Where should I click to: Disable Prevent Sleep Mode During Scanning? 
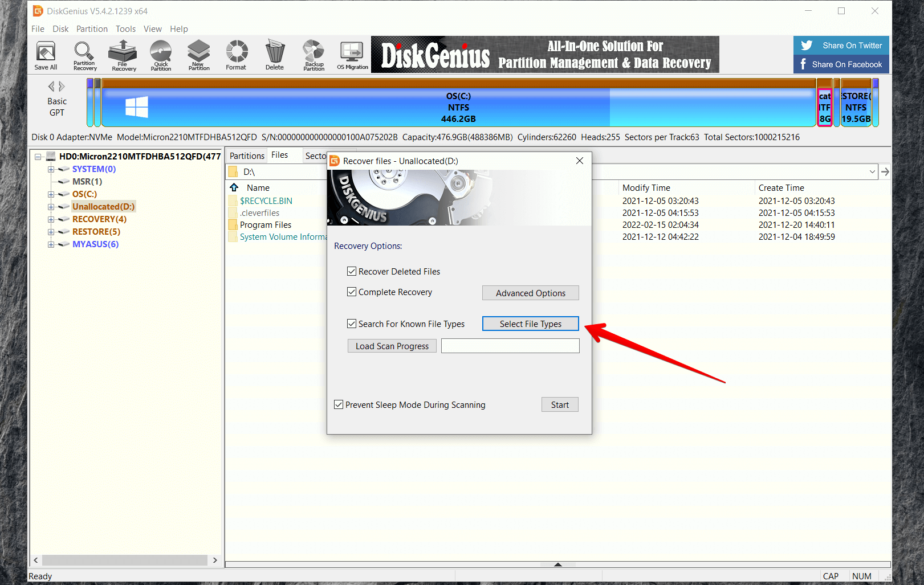pos(339,405)
